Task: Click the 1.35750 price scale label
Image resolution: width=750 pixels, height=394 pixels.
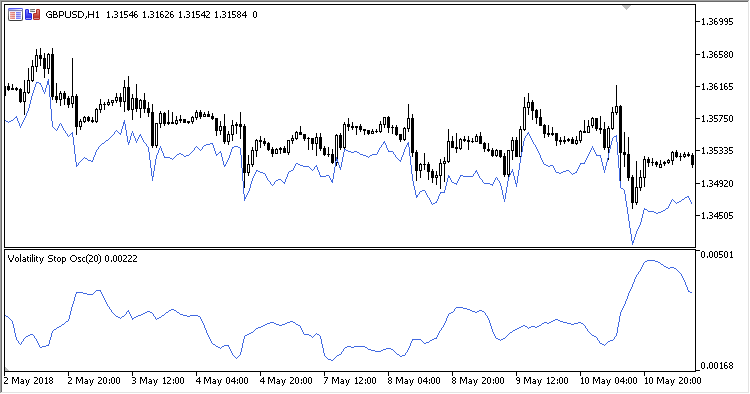Action: point(717,119)
